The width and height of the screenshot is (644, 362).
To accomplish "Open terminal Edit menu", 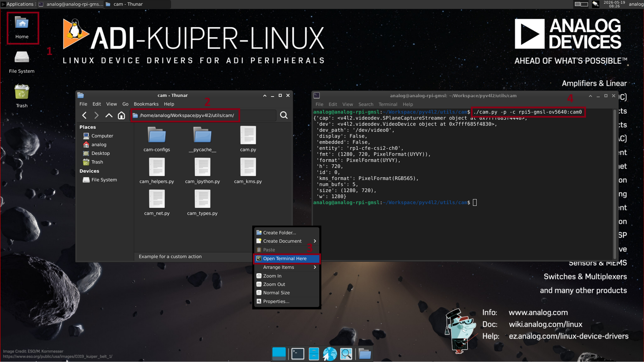I will pyautogui.click(x=333, y=104).
